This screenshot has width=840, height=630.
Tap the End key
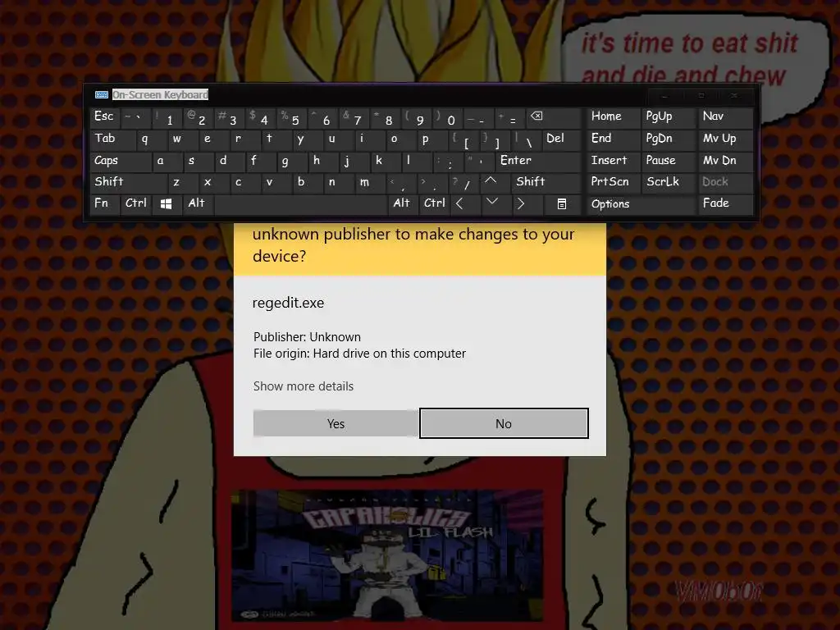613,139
